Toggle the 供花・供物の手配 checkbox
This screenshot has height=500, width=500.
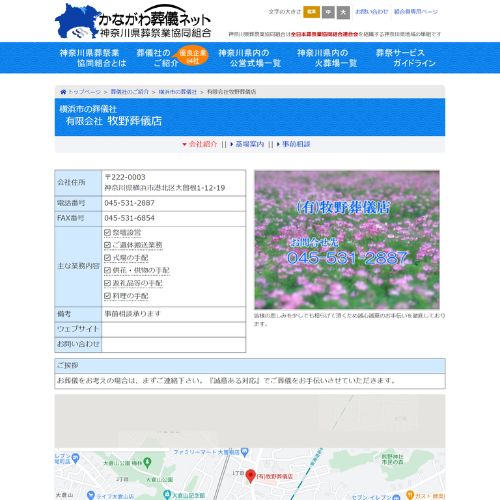click(107, 271)
